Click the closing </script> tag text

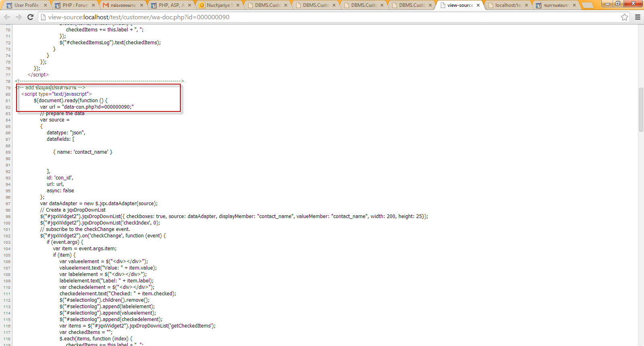point(38,75)
